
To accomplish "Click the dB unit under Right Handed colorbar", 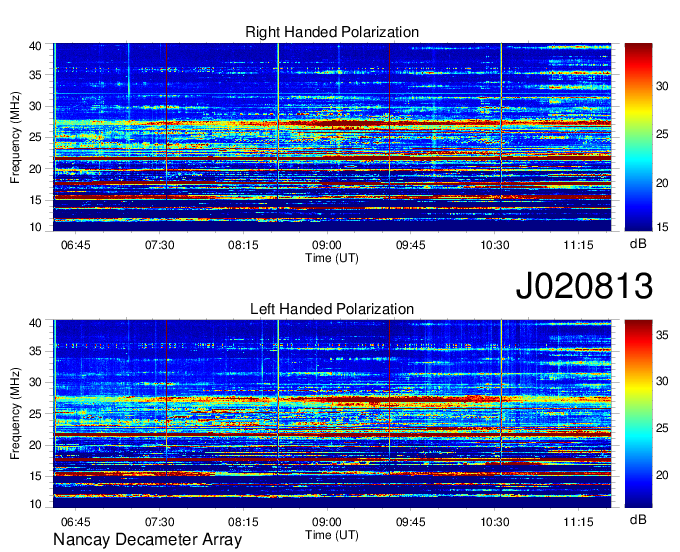I will coord(638,244).
